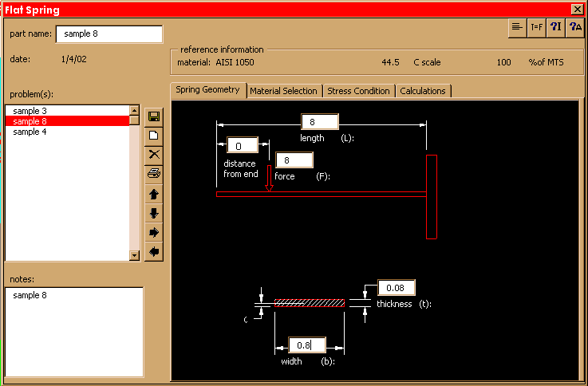Open the text lines icon in top toolbar

pos(518,26)
